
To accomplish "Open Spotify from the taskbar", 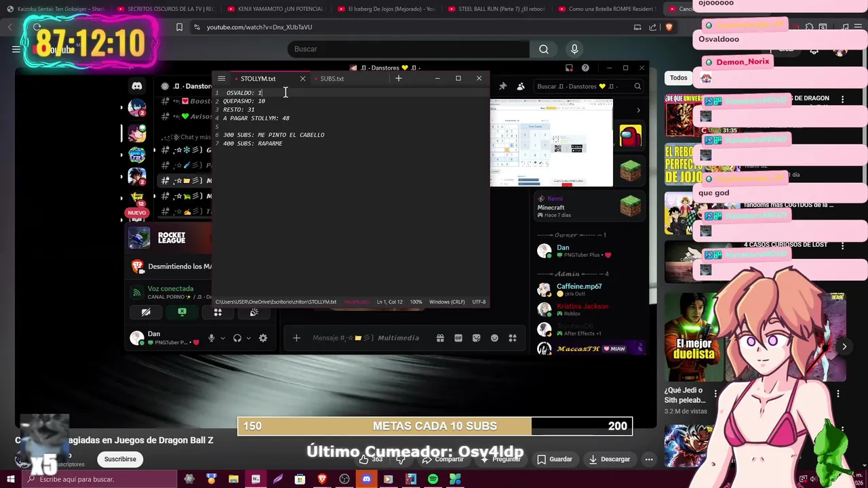I will click(x=433, y=479).
